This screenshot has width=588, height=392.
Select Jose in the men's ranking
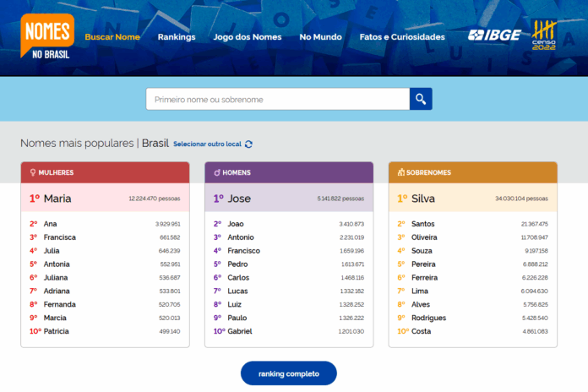[x=239, y=199]
